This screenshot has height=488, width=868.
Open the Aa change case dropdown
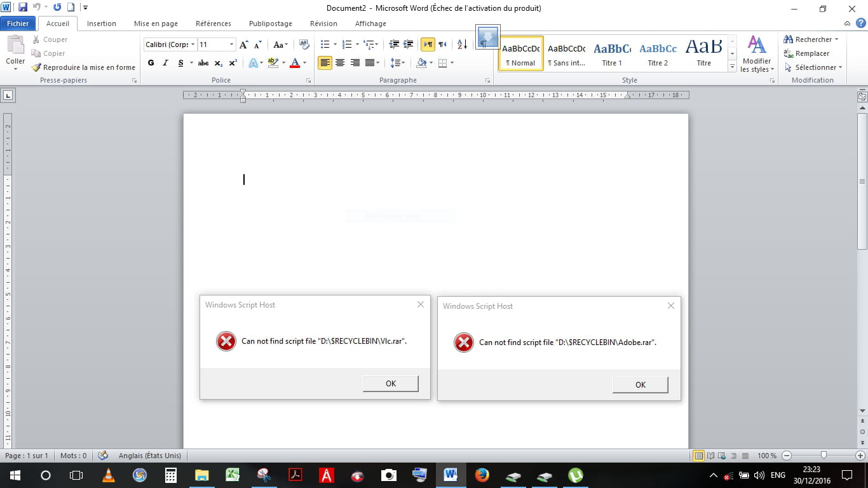point(280,44)
